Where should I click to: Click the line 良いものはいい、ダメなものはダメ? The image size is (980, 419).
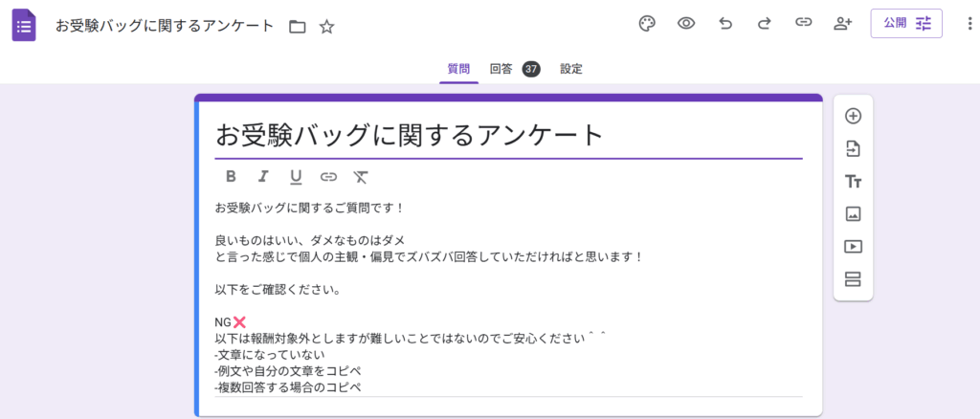310,240
